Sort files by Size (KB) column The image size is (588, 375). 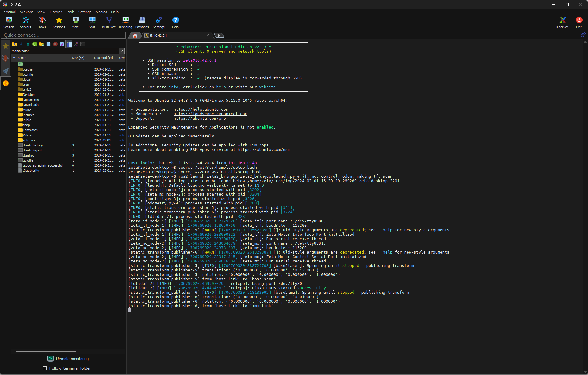click(81, 58)
